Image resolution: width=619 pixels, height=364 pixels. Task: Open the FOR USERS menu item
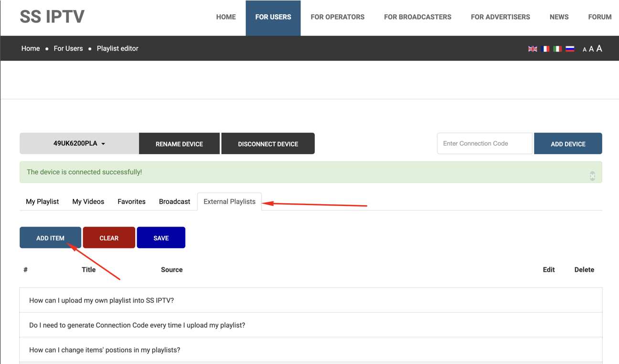coord(273,17)
